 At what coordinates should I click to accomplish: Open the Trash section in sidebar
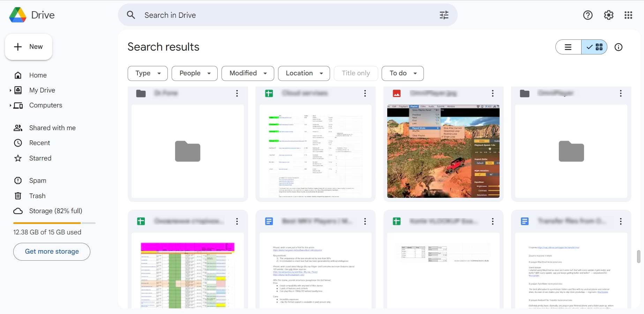(38, 196)
